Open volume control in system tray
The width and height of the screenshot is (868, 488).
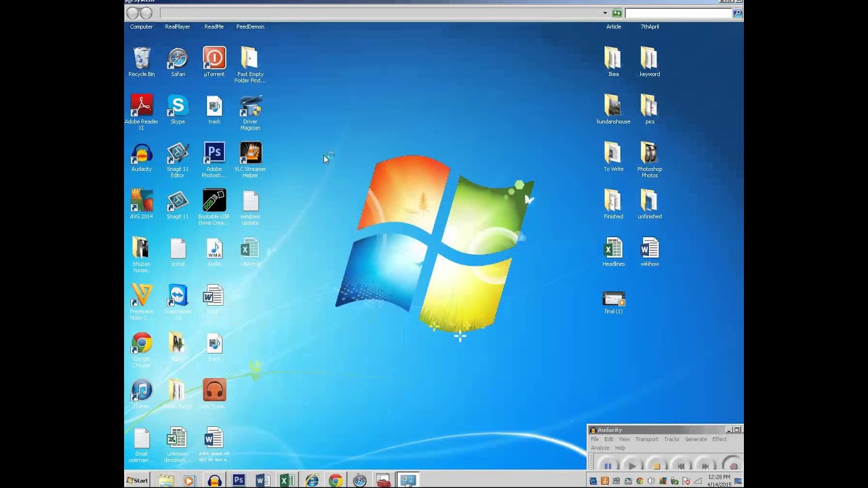(x=651, y=481)
